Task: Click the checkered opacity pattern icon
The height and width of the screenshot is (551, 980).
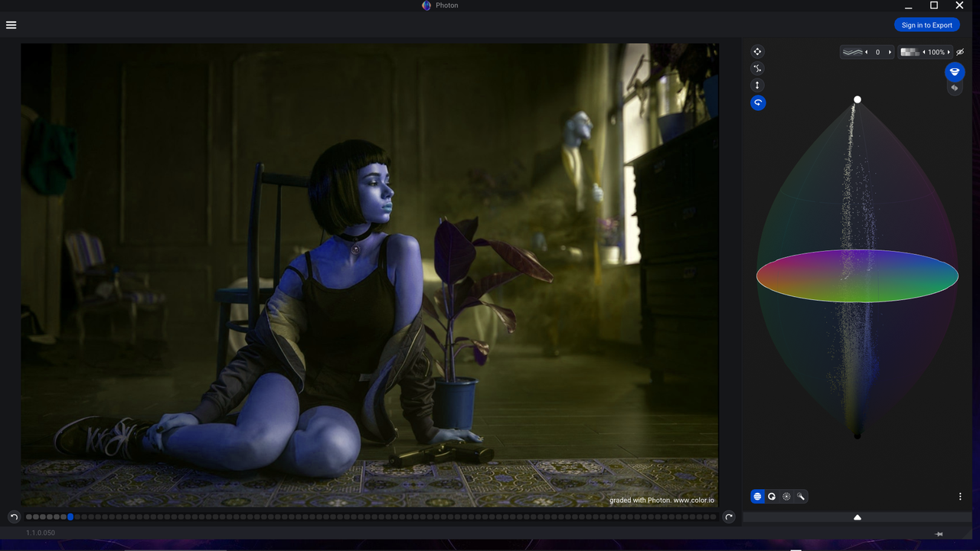Action: tap(910, 52)
